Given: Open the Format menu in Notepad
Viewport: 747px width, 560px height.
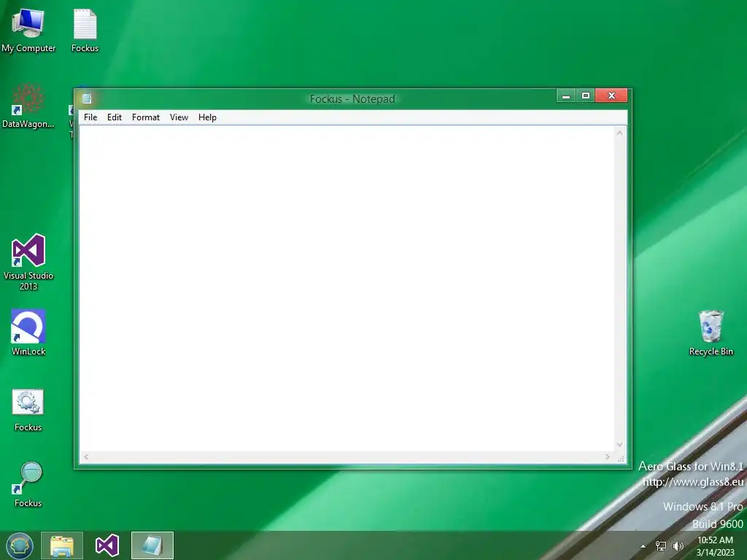Looking at the screenshot, I should click(146, 117).
